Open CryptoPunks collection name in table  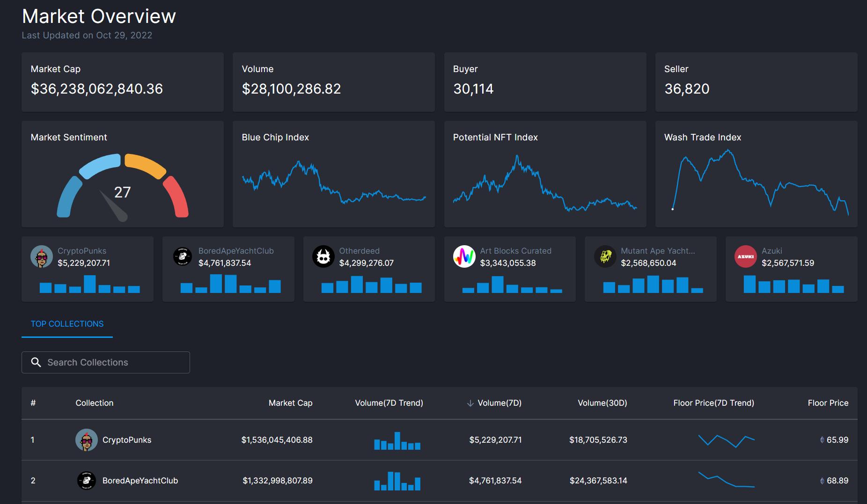[x=127, y=440]
